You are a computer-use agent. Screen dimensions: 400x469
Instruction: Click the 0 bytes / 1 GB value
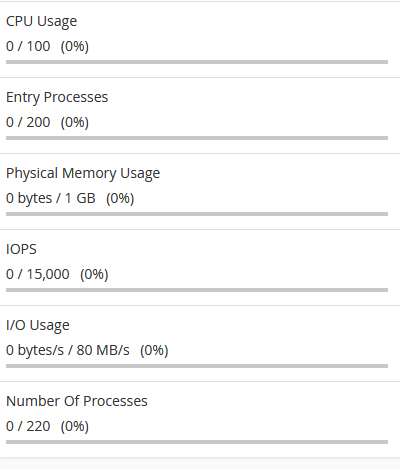click(x=51, y=199)
